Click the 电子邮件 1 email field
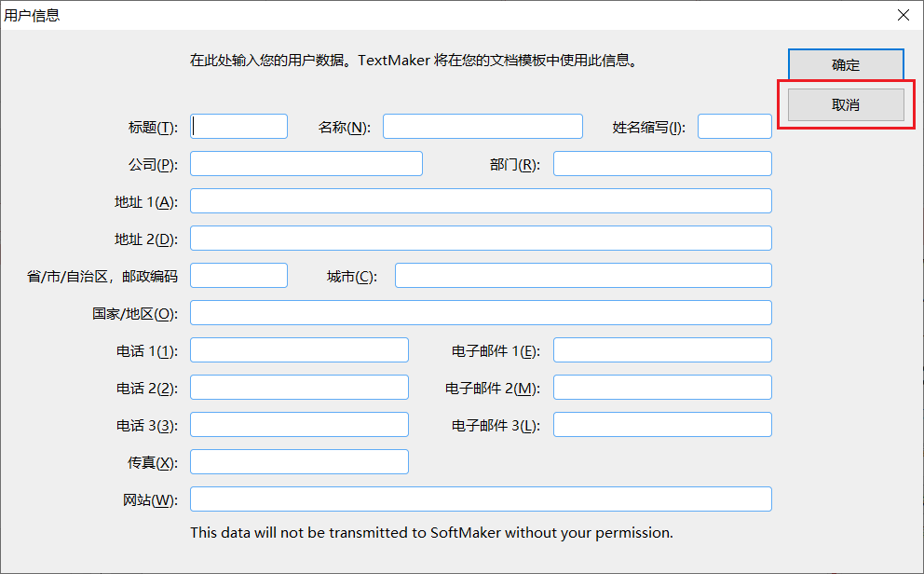 click(x=662, y=349)
